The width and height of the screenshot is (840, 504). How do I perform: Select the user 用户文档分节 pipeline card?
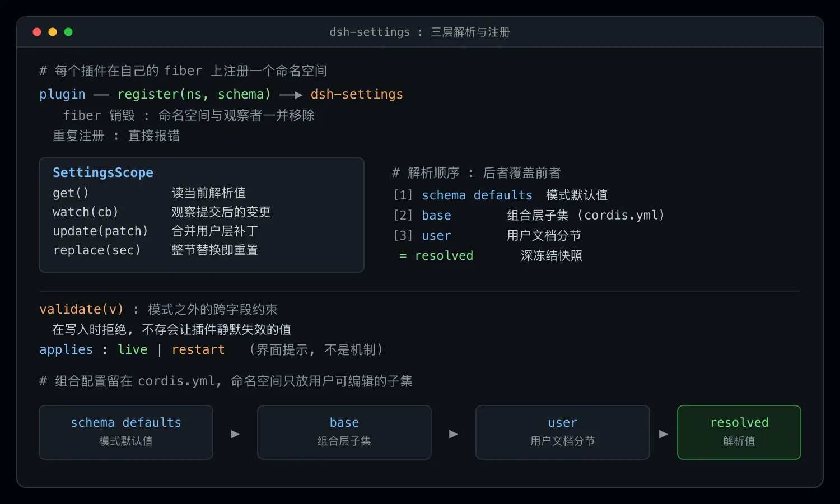pos(563,432)
